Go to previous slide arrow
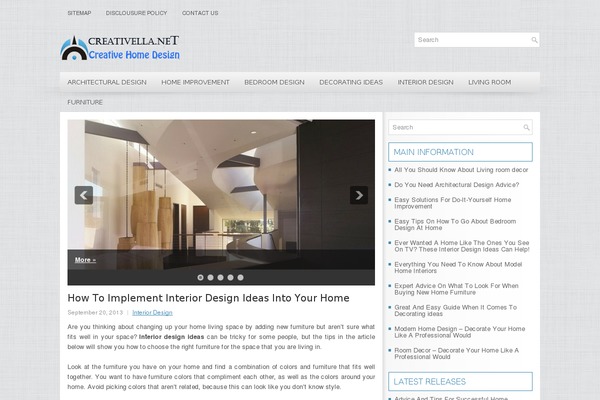This screenshot has height=400, width=600. (84, 195)
